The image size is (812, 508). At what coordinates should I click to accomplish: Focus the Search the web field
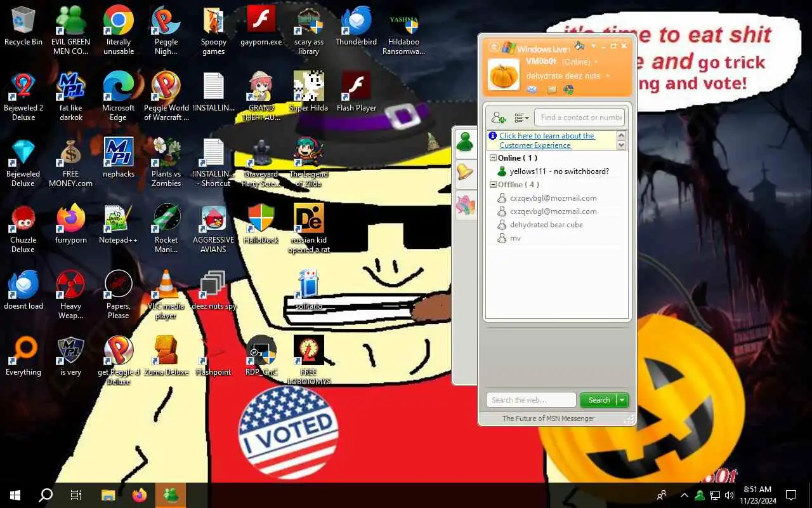(532, 400)
